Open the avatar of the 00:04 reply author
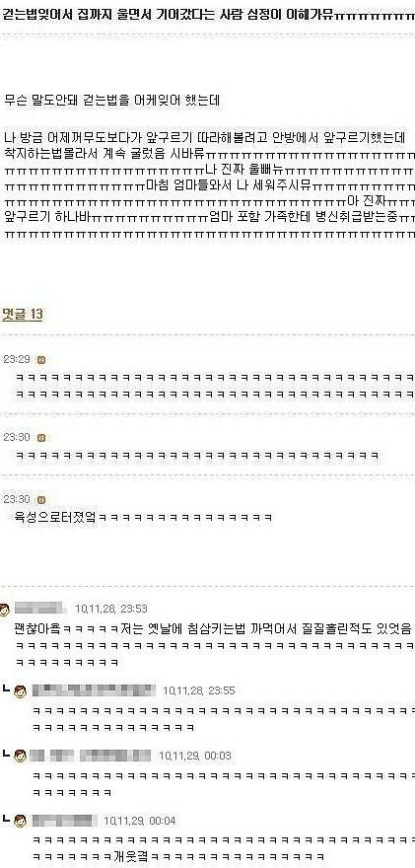 click(x=21, y=821)
